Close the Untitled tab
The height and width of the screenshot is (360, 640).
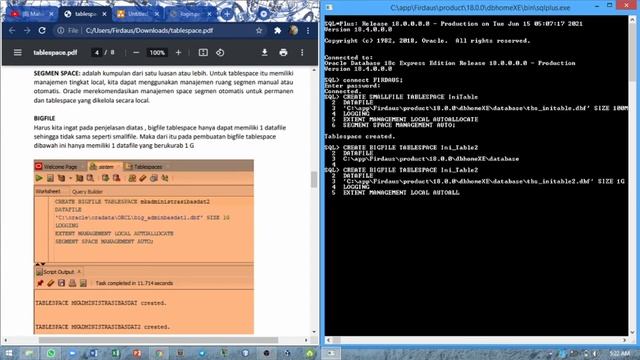click(x=157, y=14)
